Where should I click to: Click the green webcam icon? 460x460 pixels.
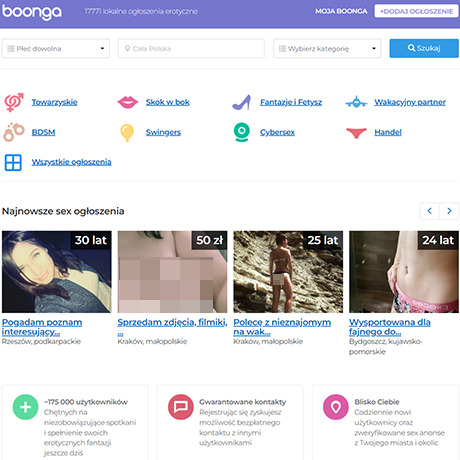pos(242,132)
